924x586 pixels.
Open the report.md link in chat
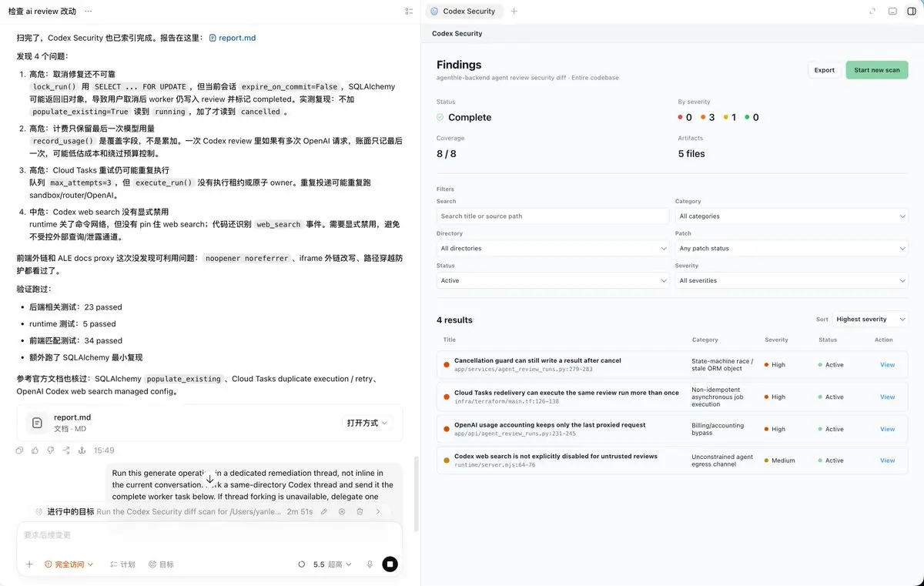[x=233, y=38]
